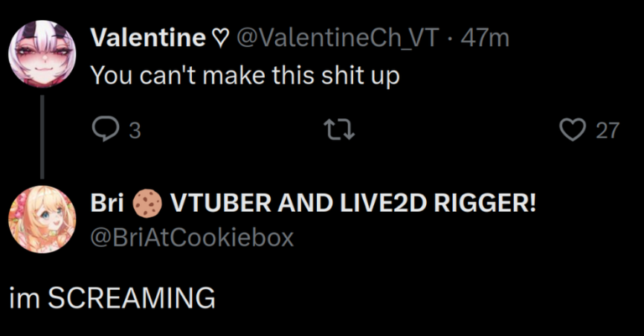Click the reply speech bubble icon
The width and height of the screenshot is (644, 336).
(106, 130)
